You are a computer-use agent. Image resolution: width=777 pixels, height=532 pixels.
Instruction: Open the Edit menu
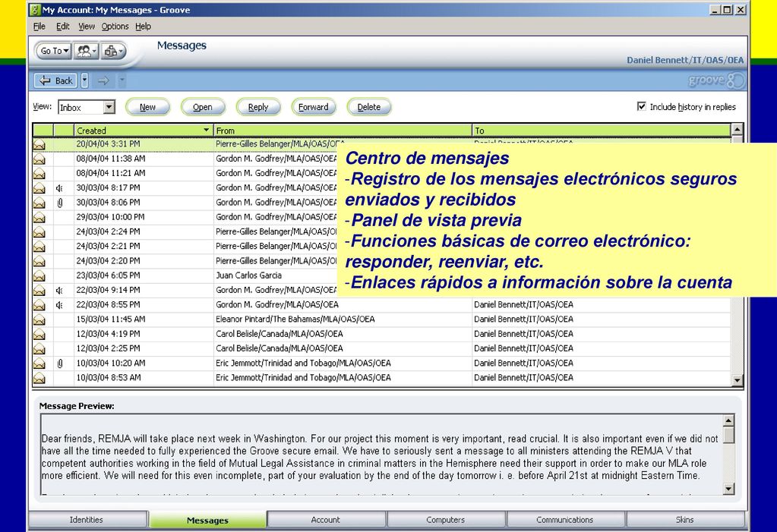pos(62,27)
